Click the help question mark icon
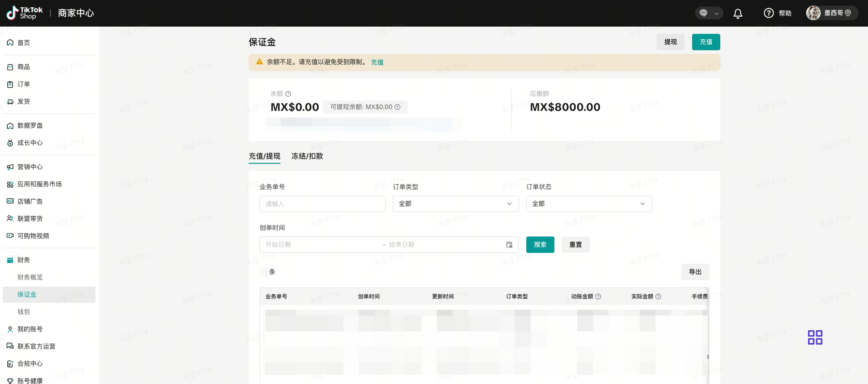 coord(769,13)
